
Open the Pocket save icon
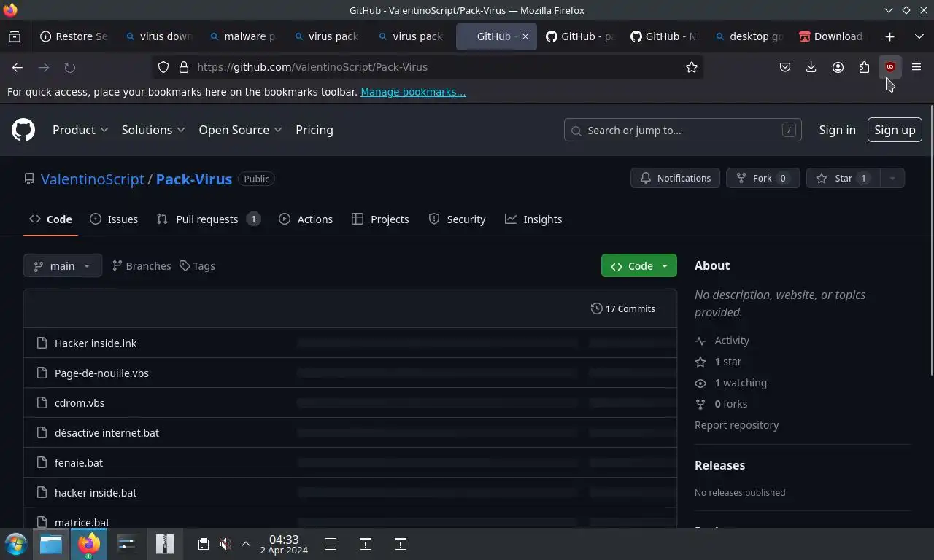pos(785,67)
